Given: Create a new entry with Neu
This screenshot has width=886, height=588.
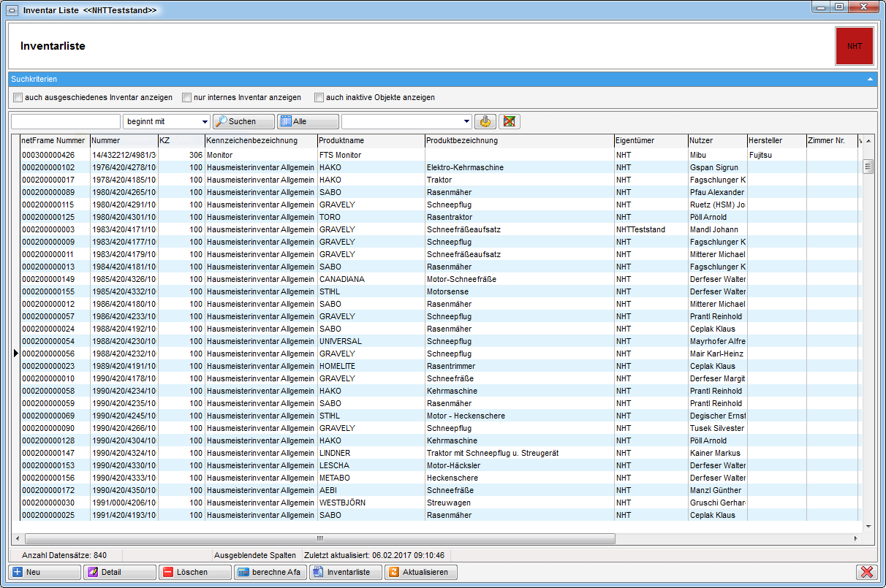Looking at the screenshot, I should (x=45, y=572).
